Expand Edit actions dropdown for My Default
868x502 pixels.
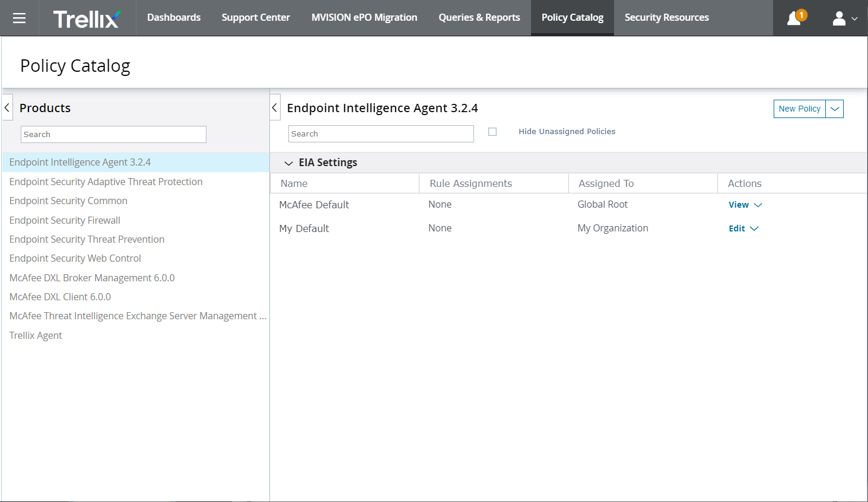pos(754,229)
